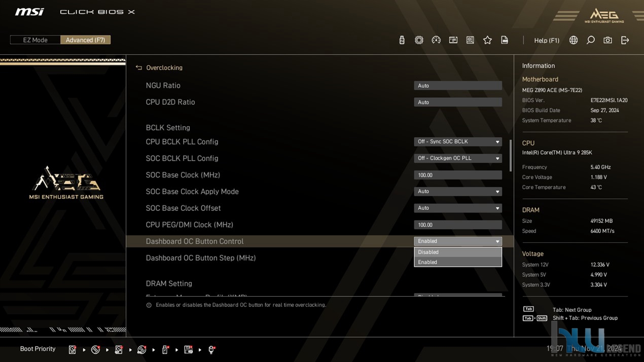
Task: Click the profile card icon in toolbar
Action: pyautogui.click(x=453, y=40)
